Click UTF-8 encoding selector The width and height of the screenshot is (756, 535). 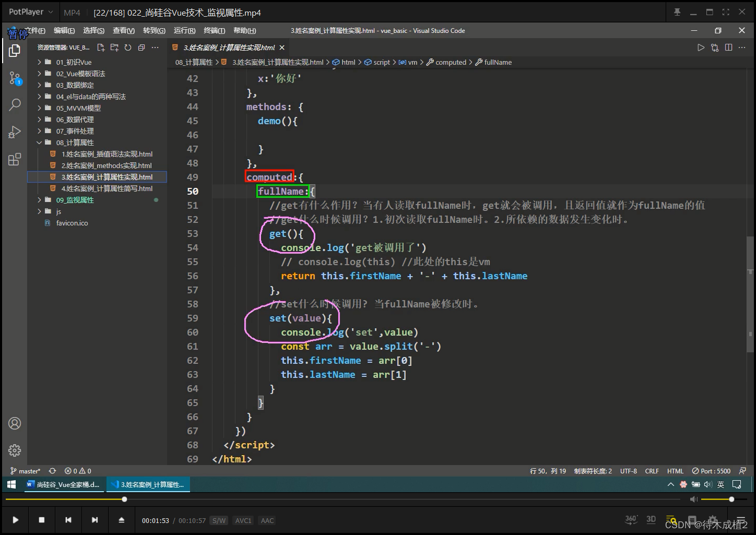point(629,471)
